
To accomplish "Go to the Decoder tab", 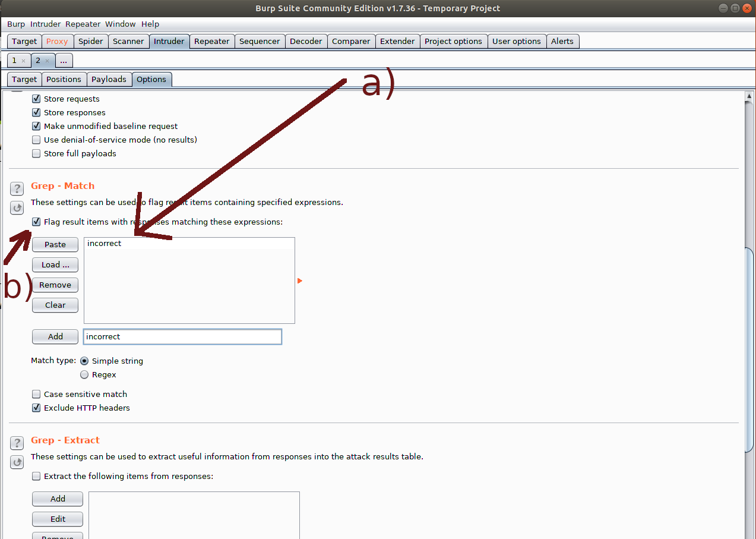I will [x=306, y=41].
